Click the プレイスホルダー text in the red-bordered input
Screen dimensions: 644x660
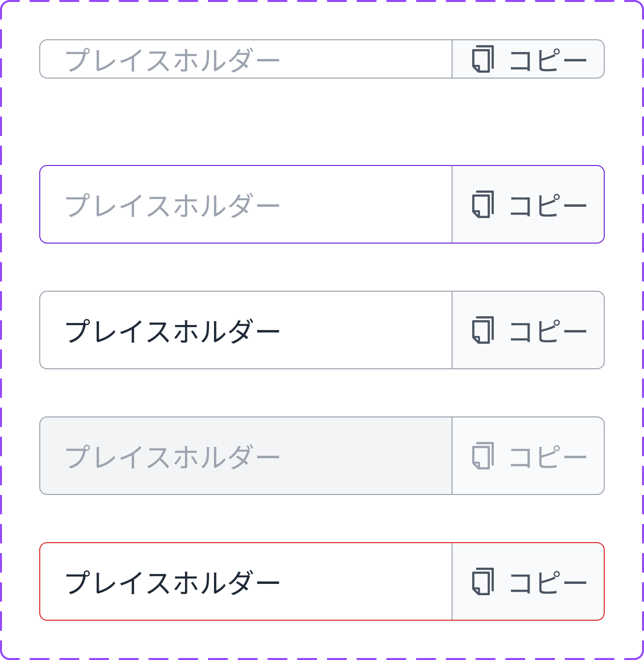point(172,582)
